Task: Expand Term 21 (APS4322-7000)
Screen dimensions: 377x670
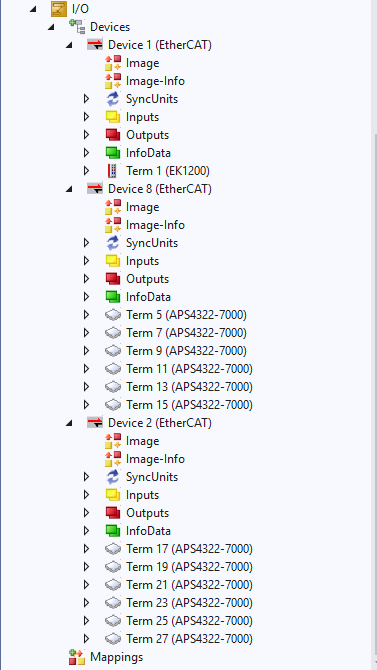Action: (x=86, y=585)
